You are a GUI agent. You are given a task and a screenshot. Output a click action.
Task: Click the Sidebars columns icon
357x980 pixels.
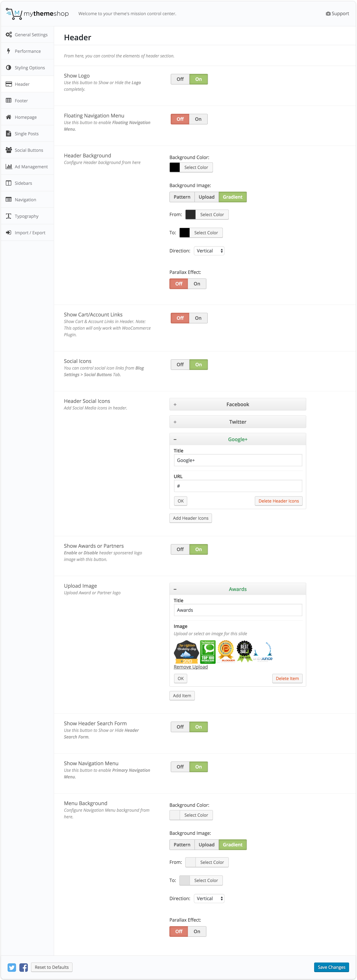pyautogui.click(x=9, y=183)
